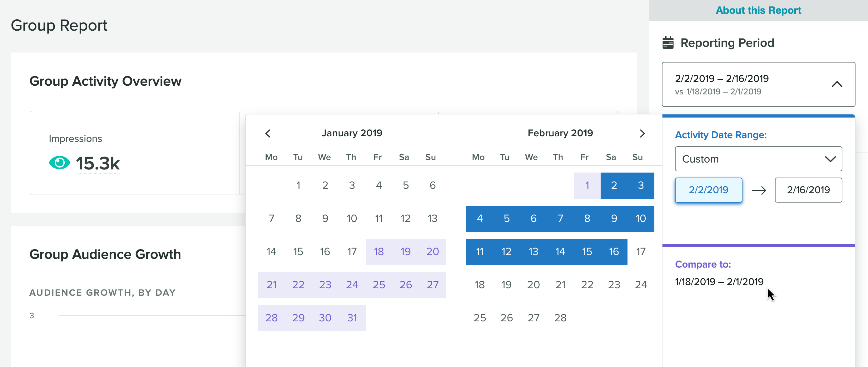Select February 21 in the calendar
Image resolution: width=868 pixels, height=367 pixels.
tap(560, 285)
